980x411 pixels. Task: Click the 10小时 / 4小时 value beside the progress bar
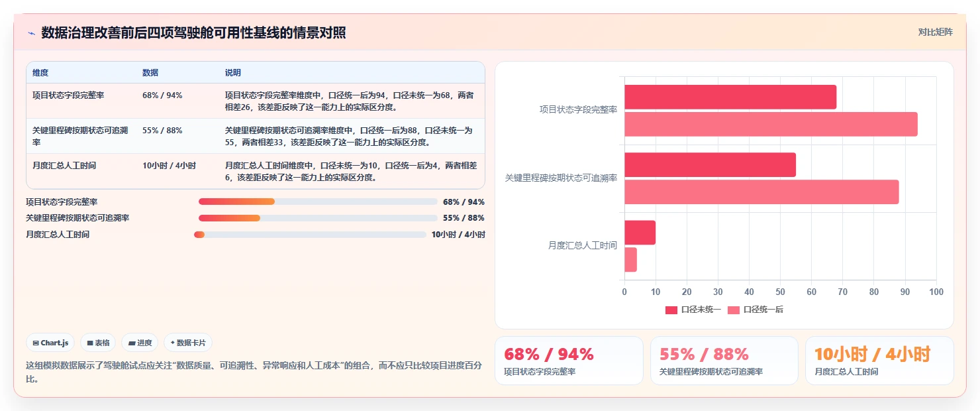click(x=458, y=235)
